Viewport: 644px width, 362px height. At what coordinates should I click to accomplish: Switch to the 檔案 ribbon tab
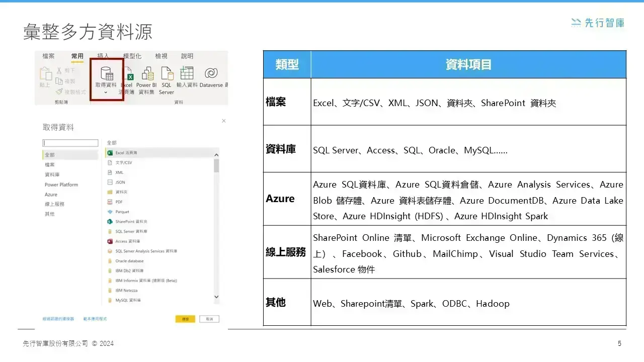pyautogui.click(x=49, y=56)
